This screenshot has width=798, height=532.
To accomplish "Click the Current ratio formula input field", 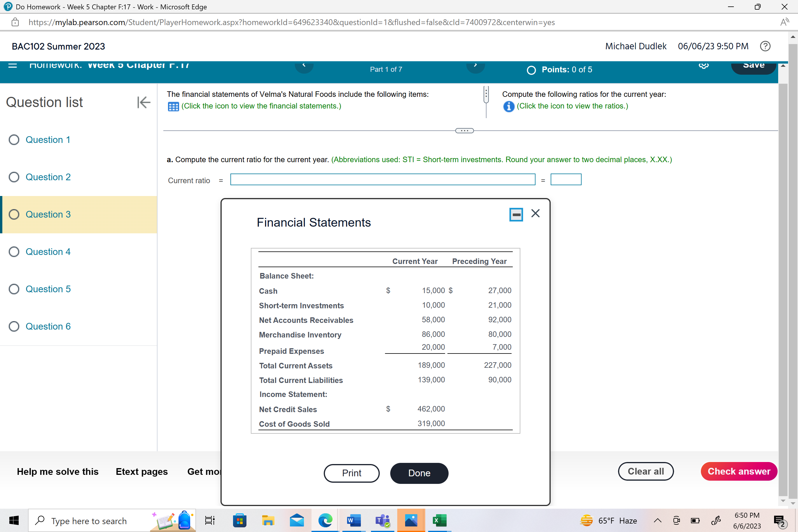I will coord(382,179).
